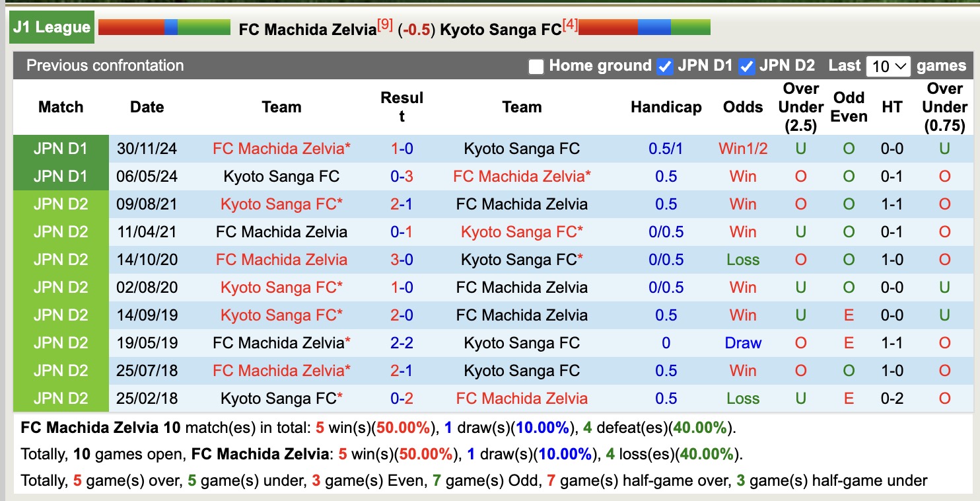Click the Date column header
The image size is (980, 501).
point(147,107)
